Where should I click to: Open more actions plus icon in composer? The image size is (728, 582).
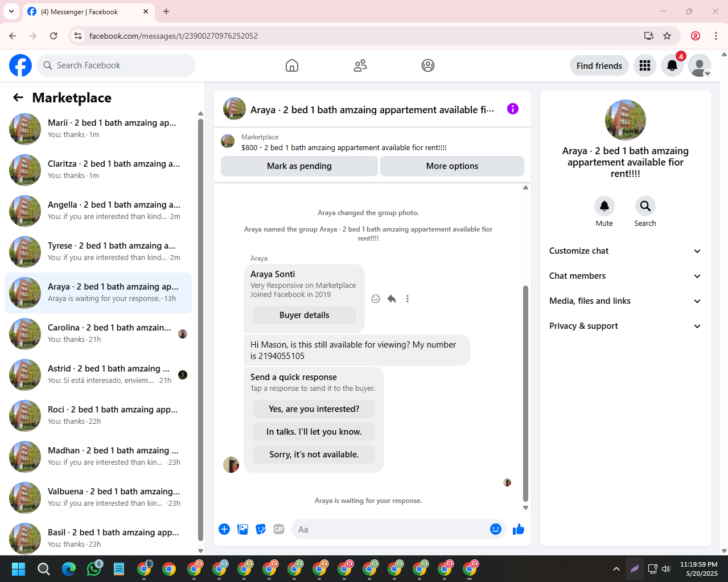point(224,529)
